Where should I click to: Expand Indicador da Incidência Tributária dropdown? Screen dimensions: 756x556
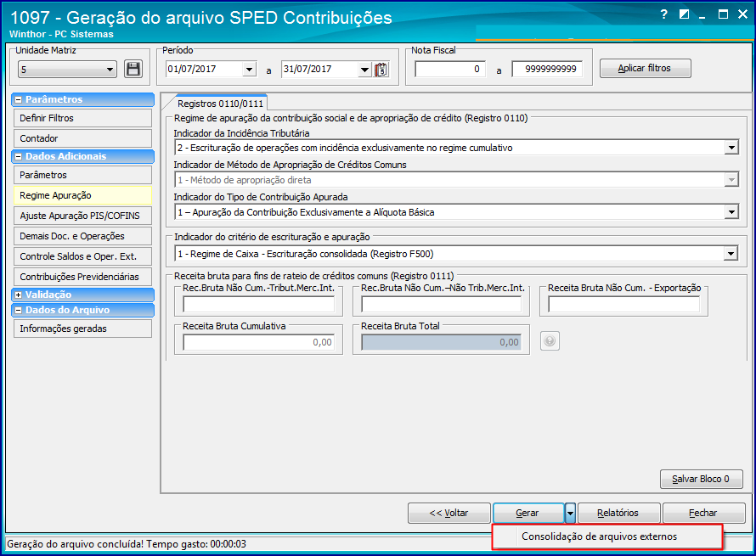coord(731,148)
